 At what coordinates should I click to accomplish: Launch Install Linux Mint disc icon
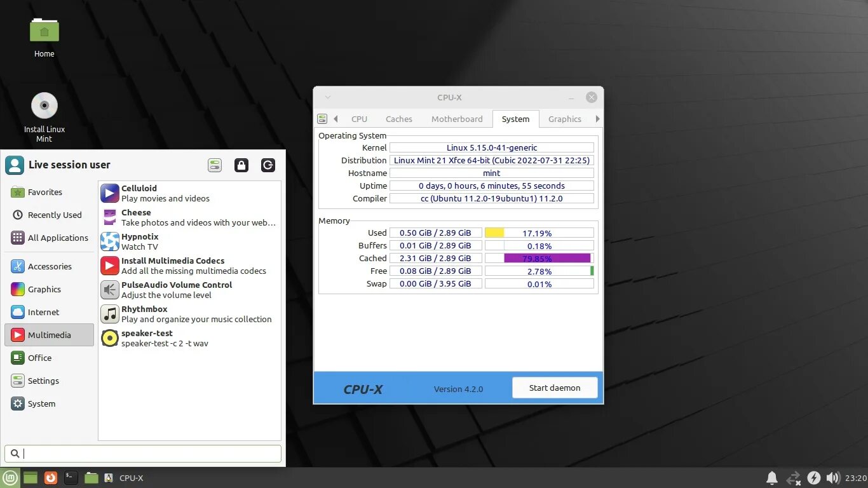44,105
